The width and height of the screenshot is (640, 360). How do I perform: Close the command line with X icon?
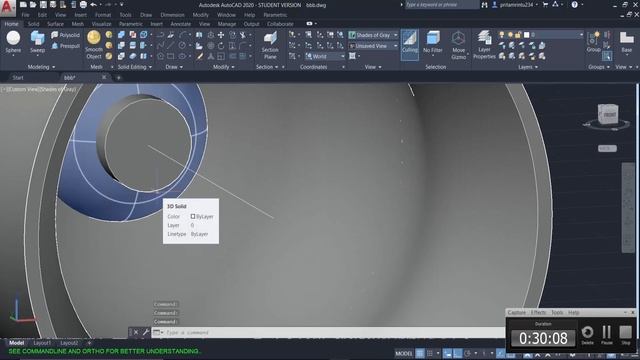(136, 332)
